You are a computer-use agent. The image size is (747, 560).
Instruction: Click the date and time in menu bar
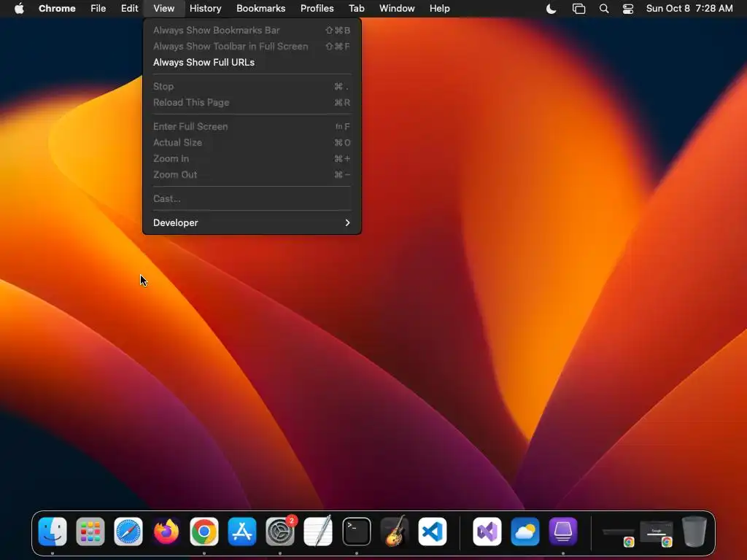point(689,8)
